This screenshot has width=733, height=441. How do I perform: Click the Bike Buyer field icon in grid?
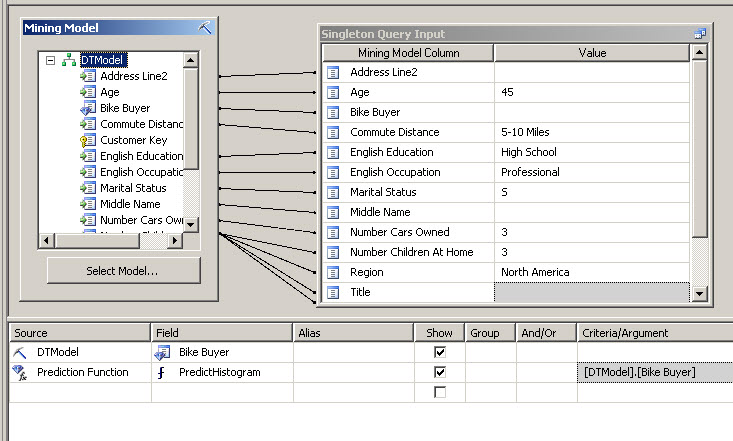162,353
